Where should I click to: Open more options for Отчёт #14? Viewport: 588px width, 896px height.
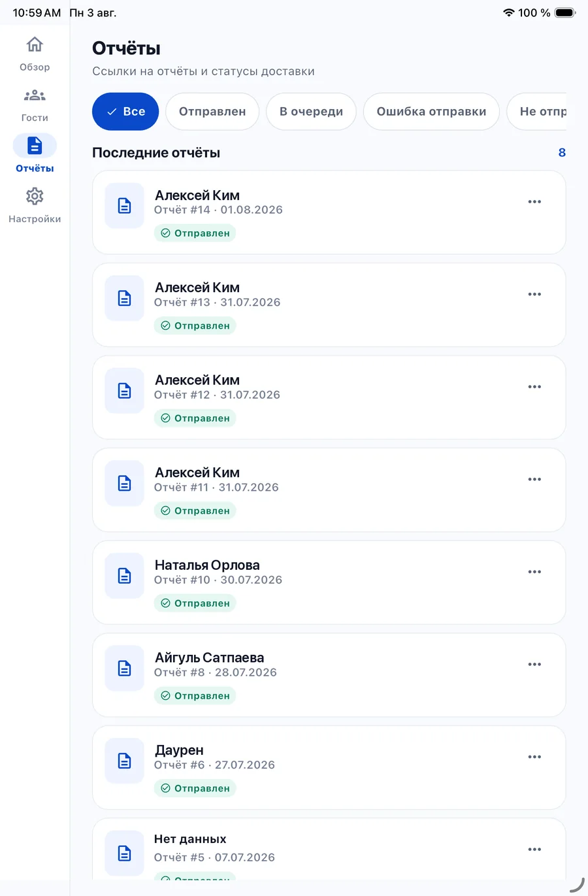pyautogui.click(x=534, y=202)
